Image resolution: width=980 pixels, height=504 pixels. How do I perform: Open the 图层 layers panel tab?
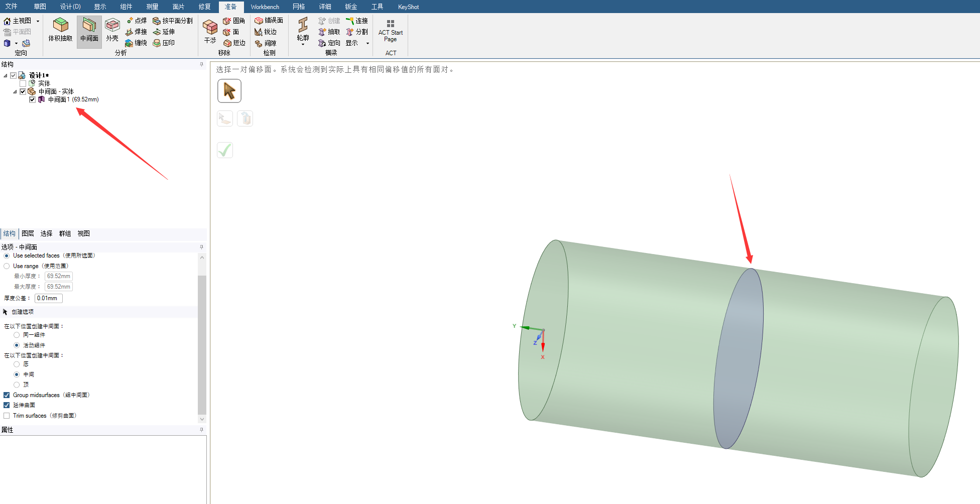click(x=28, y=233)
